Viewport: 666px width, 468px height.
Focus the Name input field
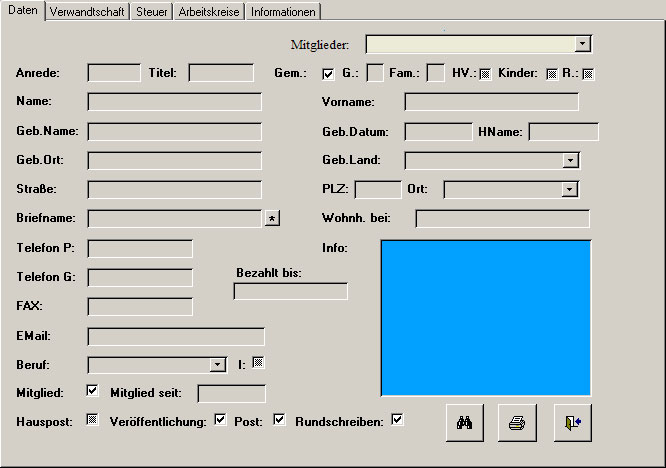[x=175, y=102]
